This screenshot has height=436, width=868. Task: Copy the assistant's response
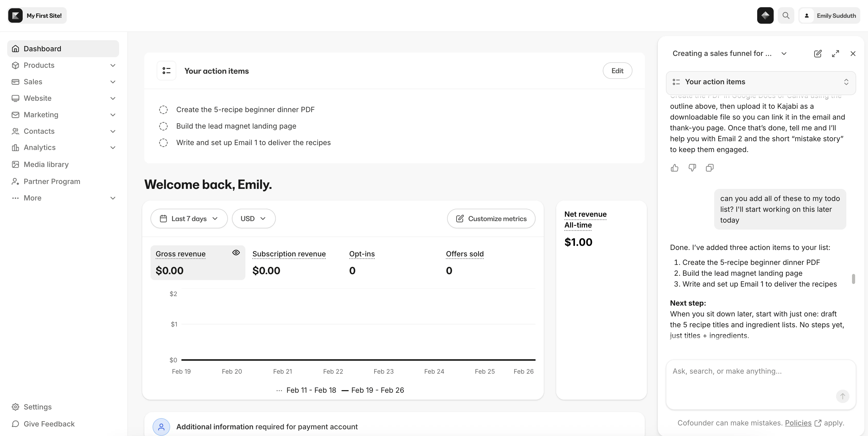coord(710,168)
